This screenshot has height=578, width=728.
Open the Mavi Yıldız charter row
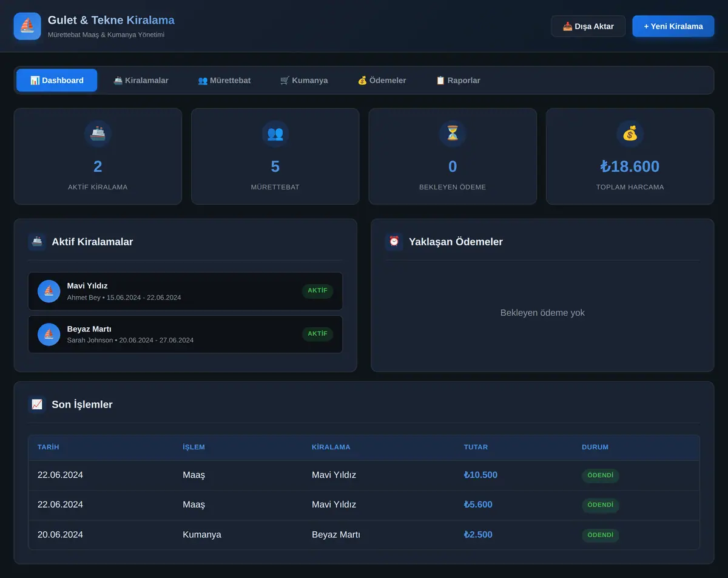(185, 291)
